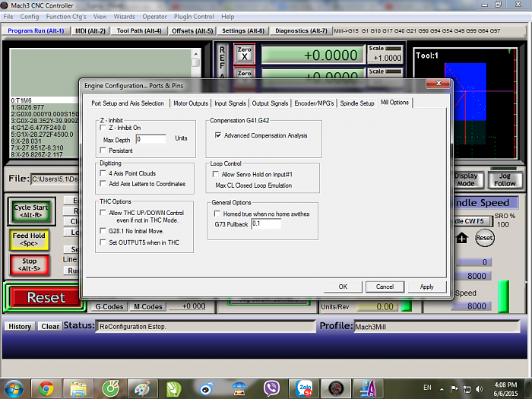The width and height of the screenshot is (532, 399).
Task: Click the round SRO Reset button
Action: 484,238
